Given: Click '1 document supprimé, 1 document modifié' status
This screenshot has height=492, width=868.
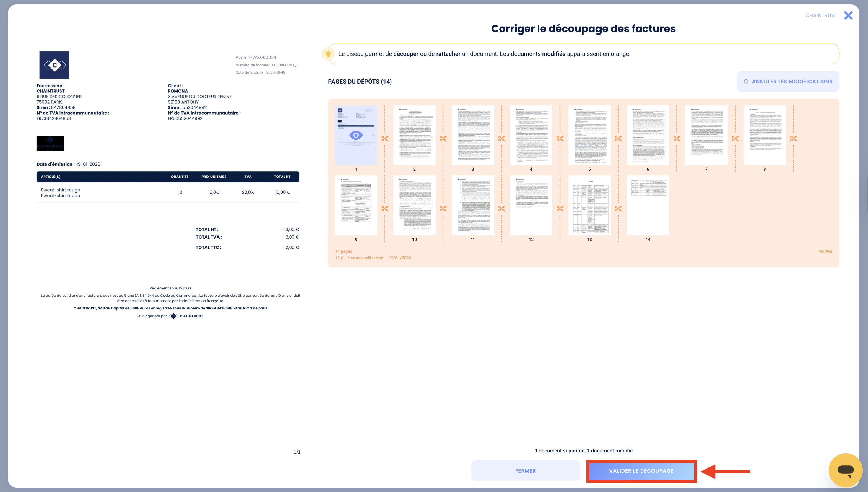Looking at the screenshot, I should tap(583, 451).
